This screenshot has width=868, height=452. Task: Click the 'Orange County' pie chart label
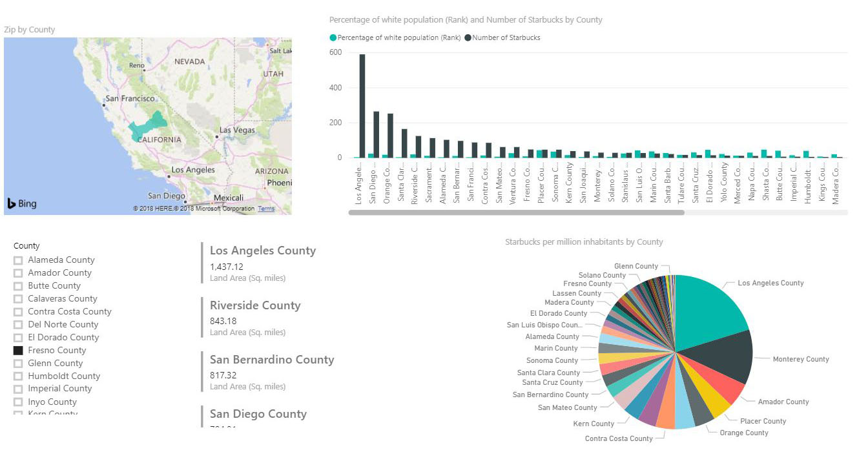point(744,433)
